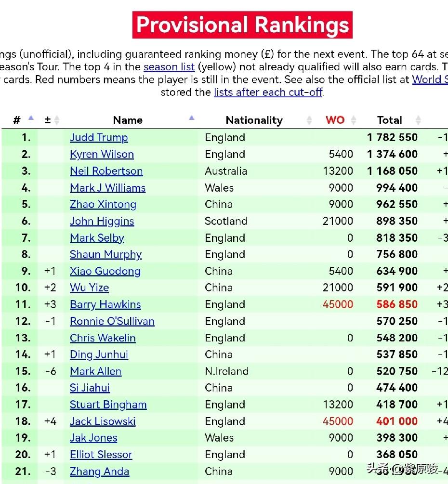
Task: Open Stuart Bingham's player page
Action: click(x=108, y=405)
